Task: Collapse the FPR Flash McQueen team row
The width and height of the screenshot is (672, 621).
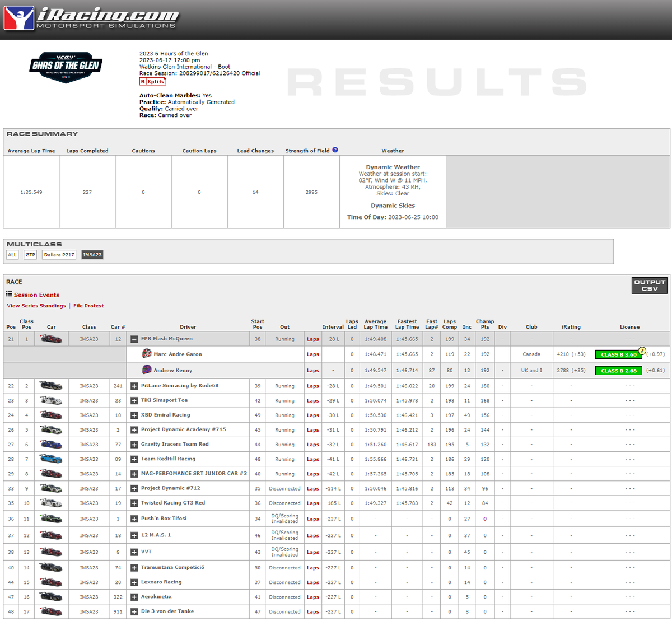Action: [134, 339]
